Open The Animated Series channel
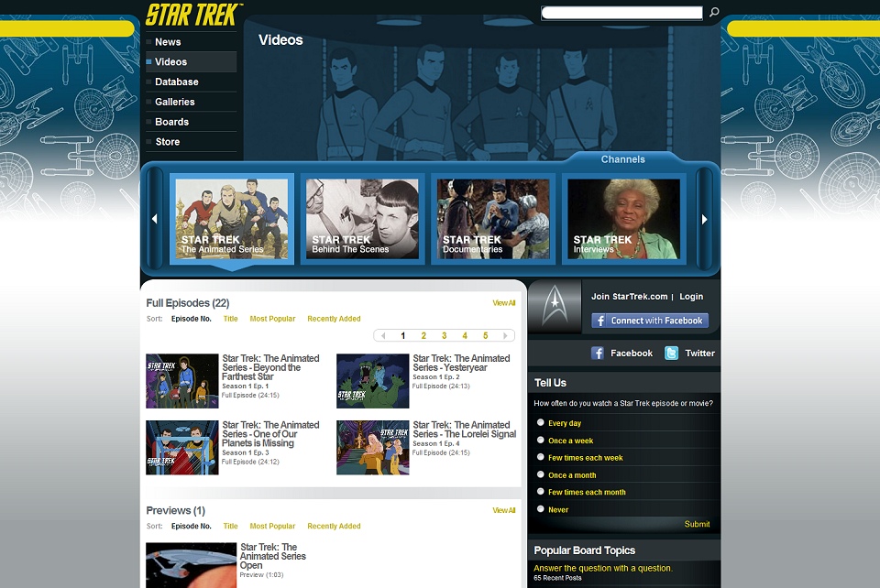Image resolution: width=880 pixels, height=588 pixels. (232, 219)
